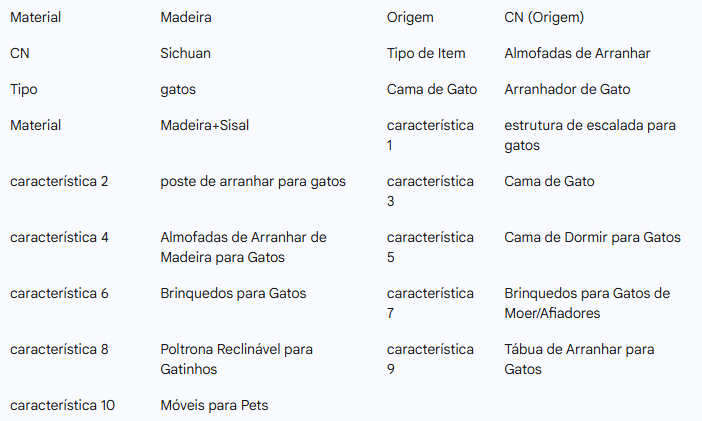The height and width of the screenshot is (421, 702).
Task: Select the Brinquedos para Gatos value
Action: coord(233,293)
